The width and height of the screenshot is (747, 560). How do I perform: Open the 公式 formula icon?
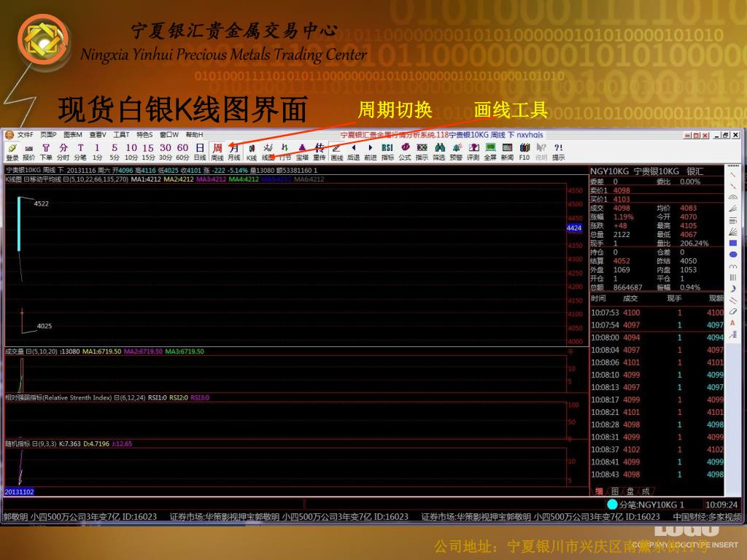[405, 152]
